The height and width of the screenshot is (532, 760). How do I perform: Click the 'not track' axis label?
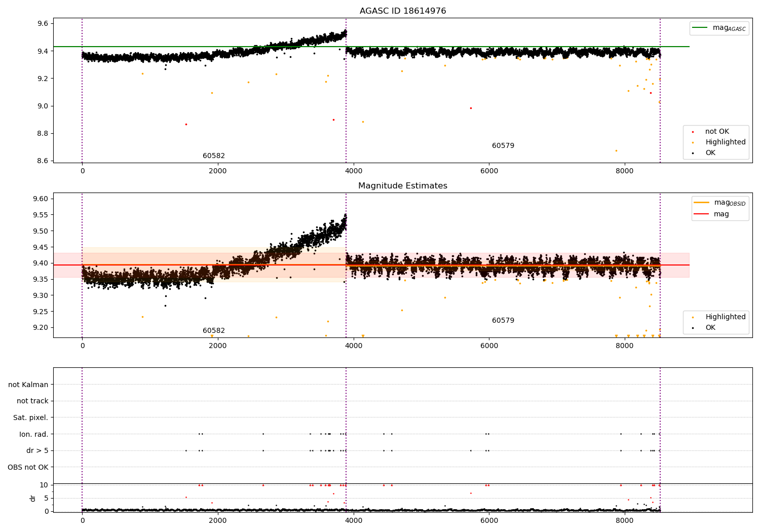coord(32,401)
